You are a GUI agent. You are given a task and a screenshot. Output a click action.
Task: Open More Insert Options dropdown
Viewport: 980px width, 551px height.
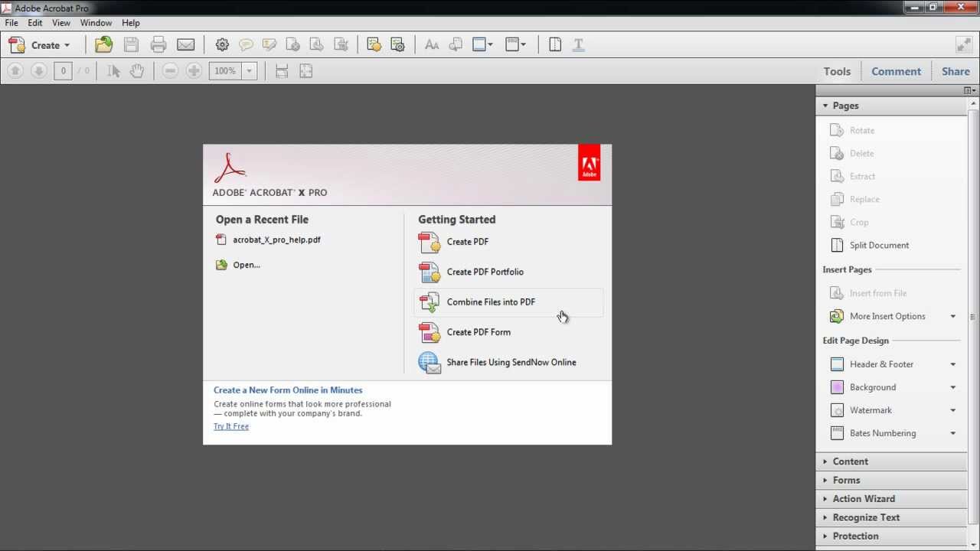[953, 316]
